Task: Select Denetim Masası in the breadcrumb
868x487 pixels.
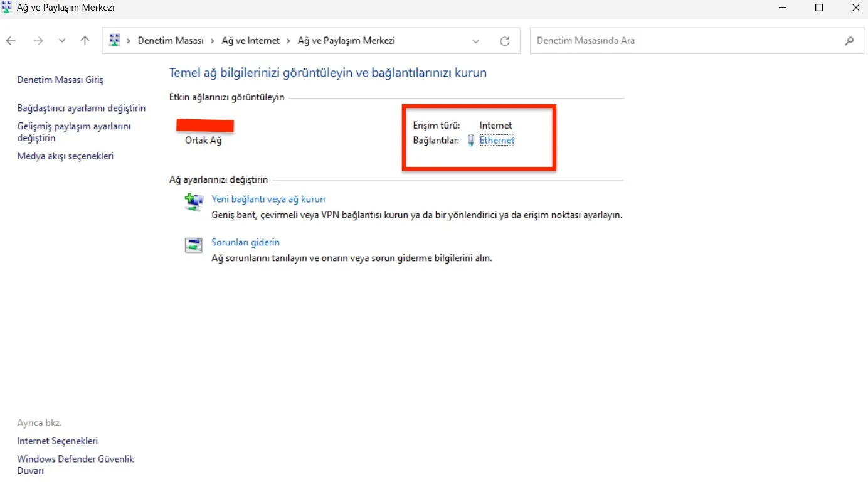Action: 171,41
